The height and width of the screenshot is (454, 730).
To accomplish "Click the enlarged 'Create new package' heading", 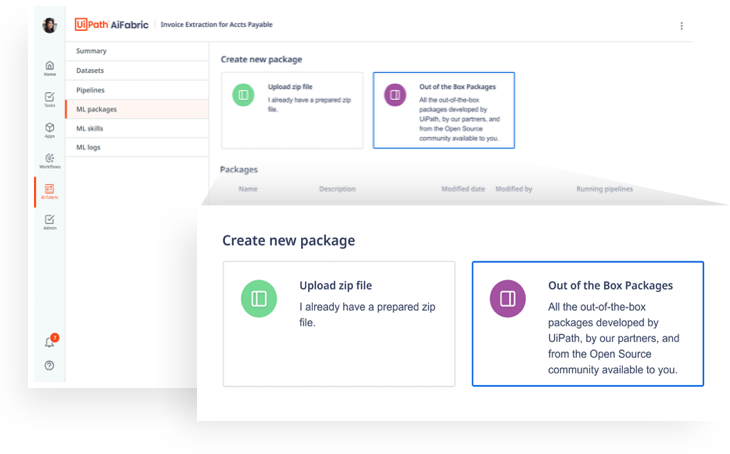I will click(289, 241).
